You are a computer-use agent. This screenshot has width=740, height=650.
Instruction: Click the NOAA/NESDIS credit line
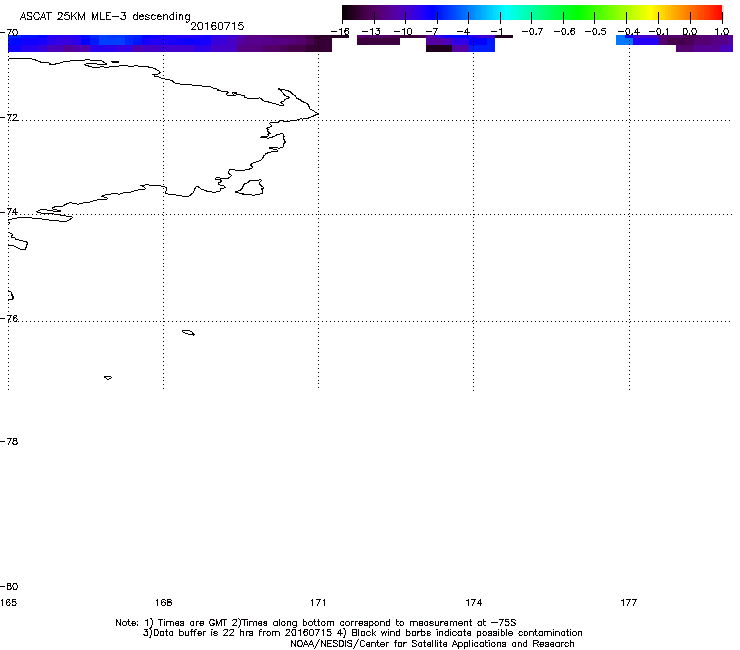[432, 644]
